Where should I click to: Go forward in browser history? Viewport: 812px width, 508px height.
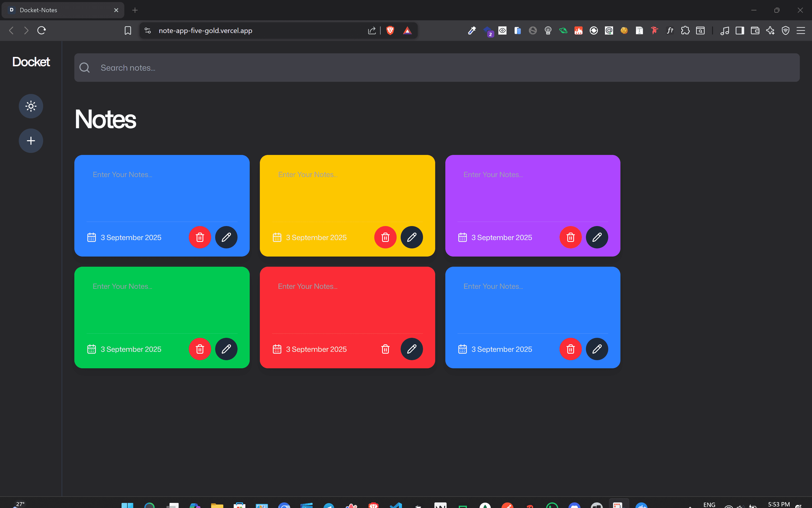click(x=26, y=30)
